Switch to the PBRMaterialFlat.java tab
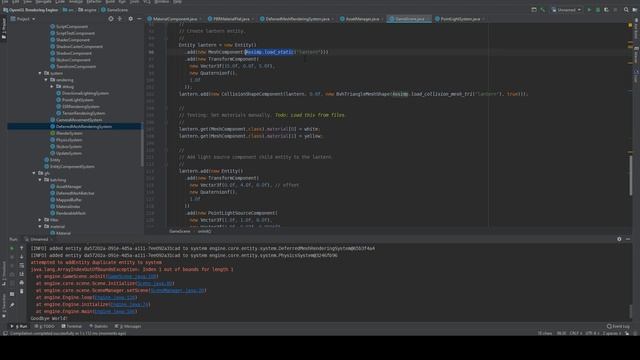 tap(231, 19)
